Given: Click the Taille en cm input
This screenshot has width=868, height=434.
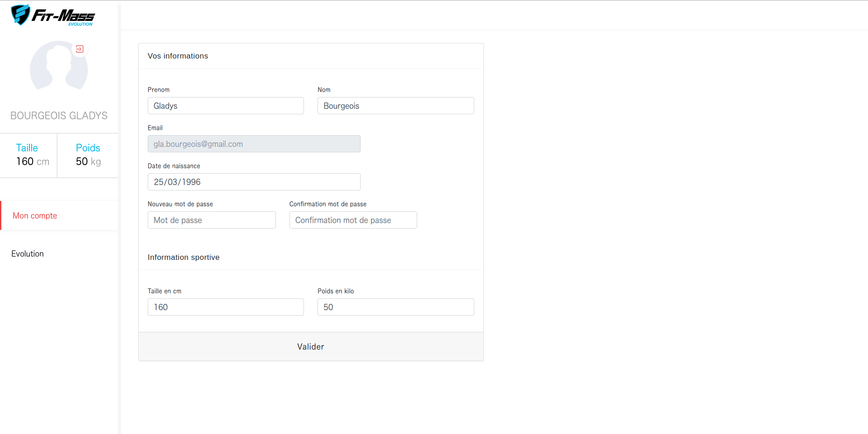Looking at the screenshot, I should (x=226, y=307).
